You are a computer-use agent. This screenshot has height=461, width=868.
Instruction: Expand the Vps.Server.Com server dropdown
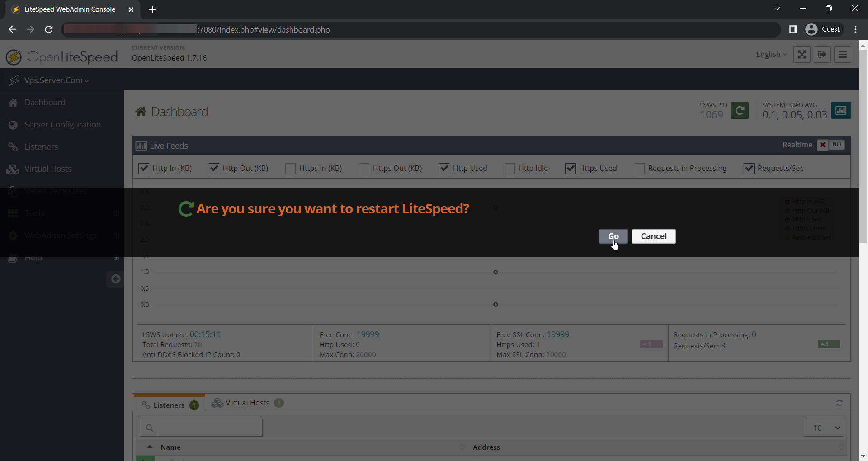pyautogui.click(x=57, y=80)
